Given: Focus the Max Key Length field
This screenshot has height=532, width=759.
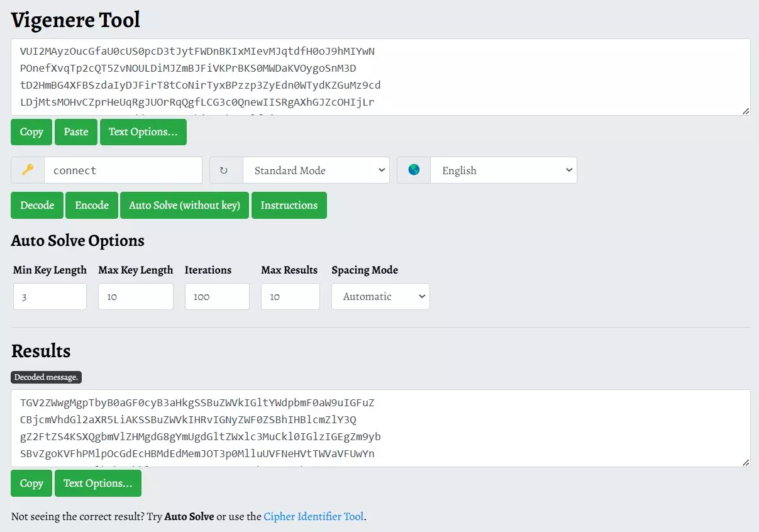Looking at the screenshot, I should coord(135,296).
